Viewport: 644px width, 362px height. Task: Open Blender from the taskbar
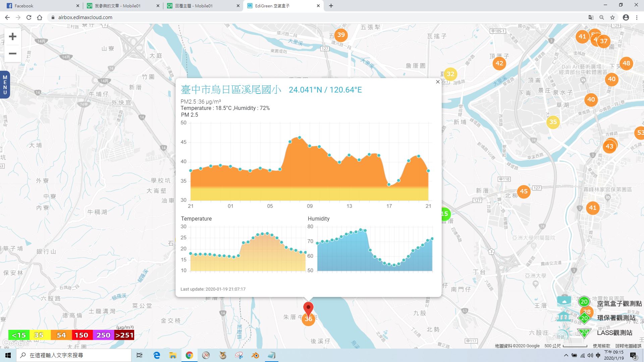(255, 355)
